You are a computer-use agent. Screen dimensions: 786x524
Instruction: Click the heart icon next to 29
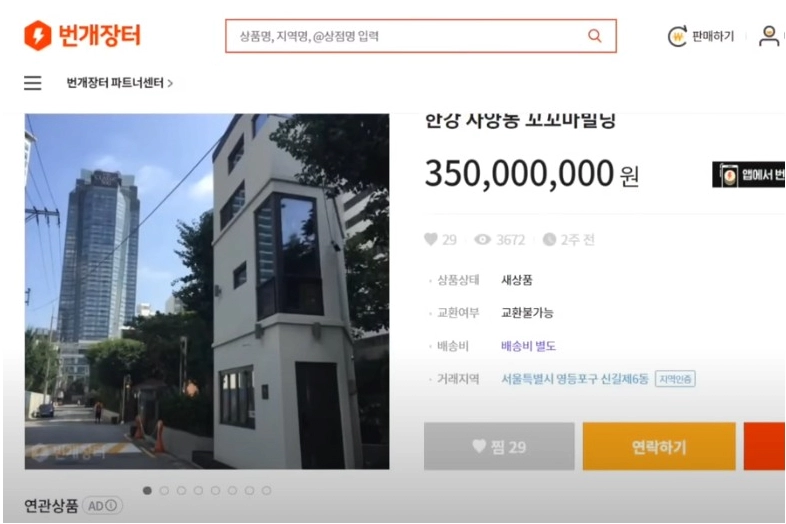[x=431, y=239]
